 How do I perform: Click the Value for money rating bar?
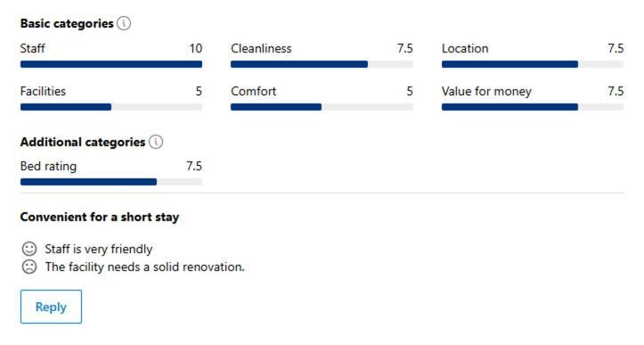coord(533,107)
